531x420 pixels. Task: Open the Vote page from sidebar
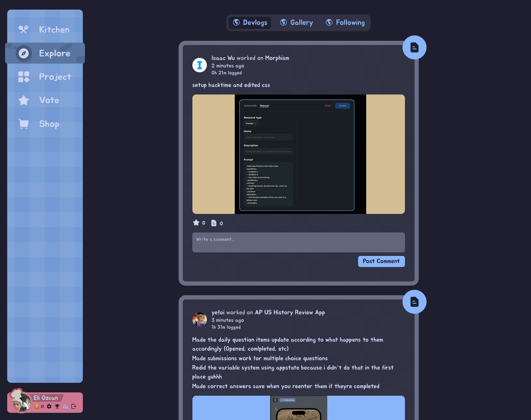tap(45, 100)
